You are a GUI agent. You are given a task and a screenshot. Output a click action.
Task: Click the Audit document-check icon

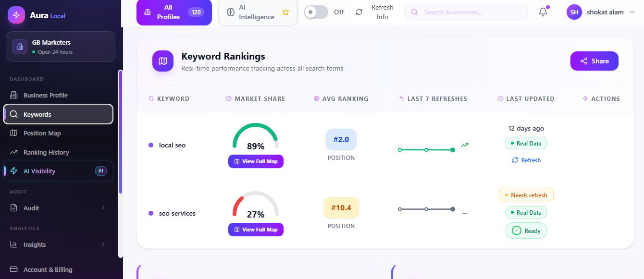pos(14,208)
